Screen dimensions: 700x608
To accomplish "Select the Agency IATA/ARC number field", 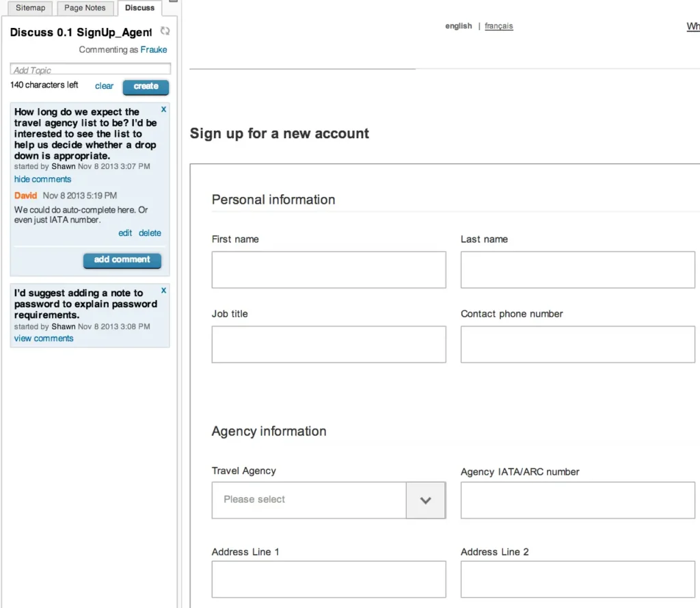I will pyautogui.click(x=578, y=501).
